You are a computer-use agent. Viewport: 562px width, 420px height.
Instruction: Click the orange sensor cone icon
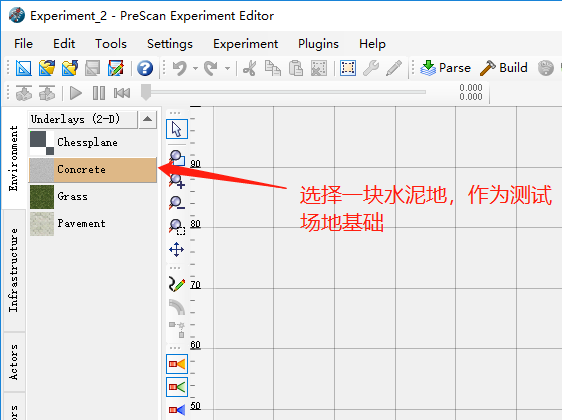click(x=177, y=364)
